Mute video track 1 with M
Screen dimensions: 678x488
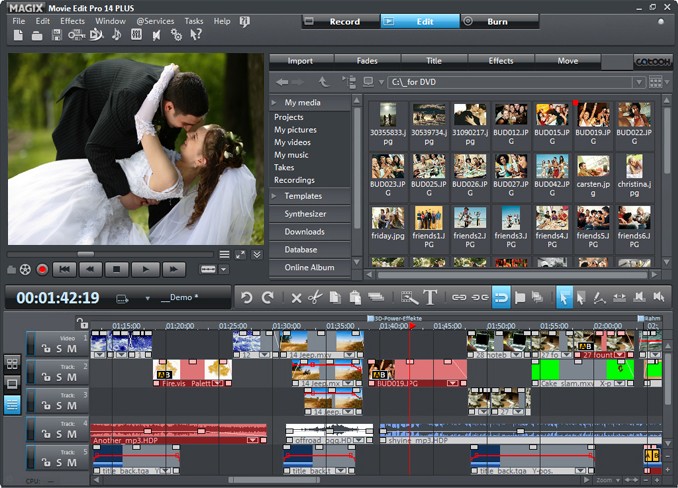tap(72, 348)
